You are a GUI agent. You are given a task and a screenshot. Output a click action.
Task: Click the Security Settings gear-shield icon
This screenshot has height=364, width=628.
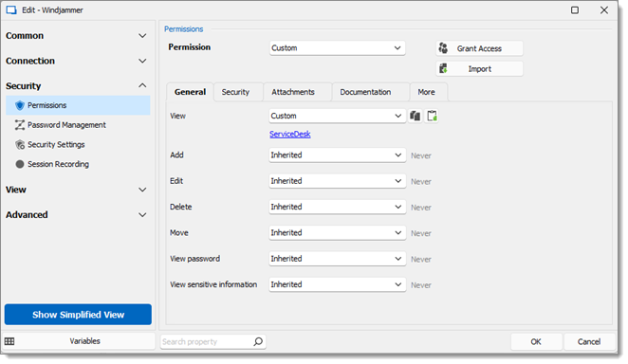(20, 145)
